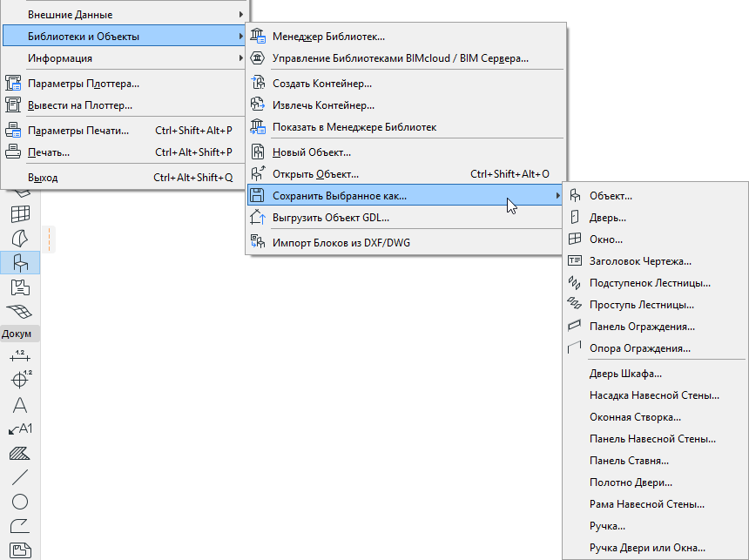
Task: Save selection as Насадка Навесной Стены
Action: click(x=655, y=395)
